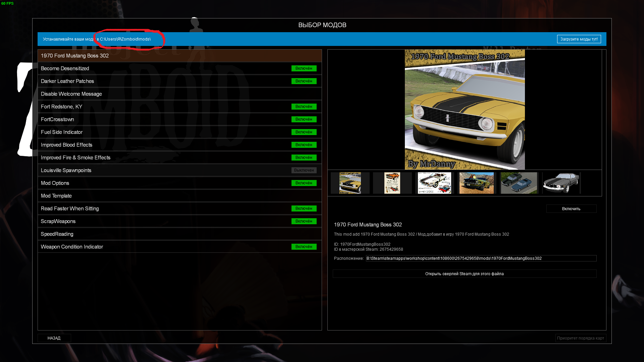Viewport: 644px width, 362px height.
Task: Select Disable Welcome Message mod
Action: coord(71,94)
